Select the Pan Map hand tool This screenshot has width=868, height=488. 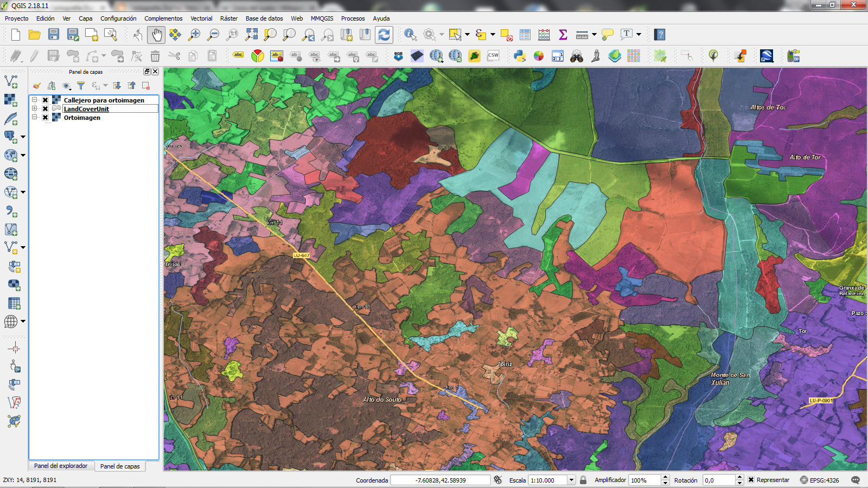(x=156, y=35)
